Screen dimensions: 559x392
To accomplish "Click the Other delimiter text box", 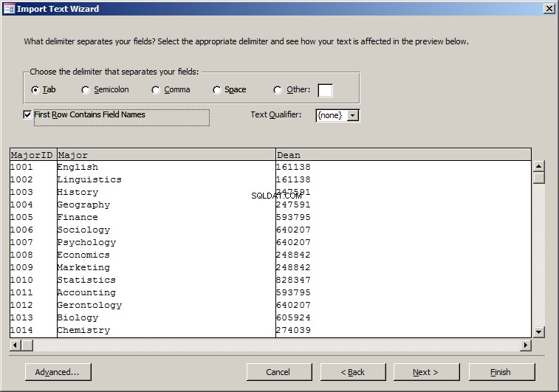I will pos(325,90).
